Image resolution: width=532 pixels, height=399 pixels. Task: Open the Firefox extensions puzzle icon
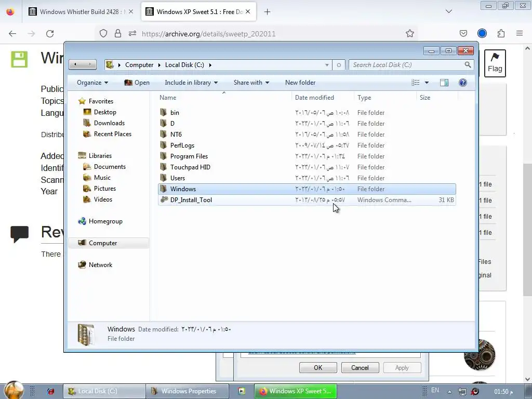(501, 33)
